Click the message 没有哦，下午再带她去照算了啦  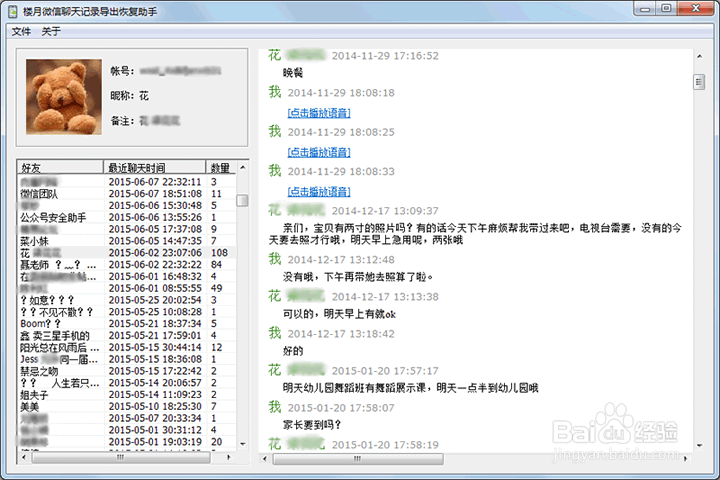pos(358,277)
